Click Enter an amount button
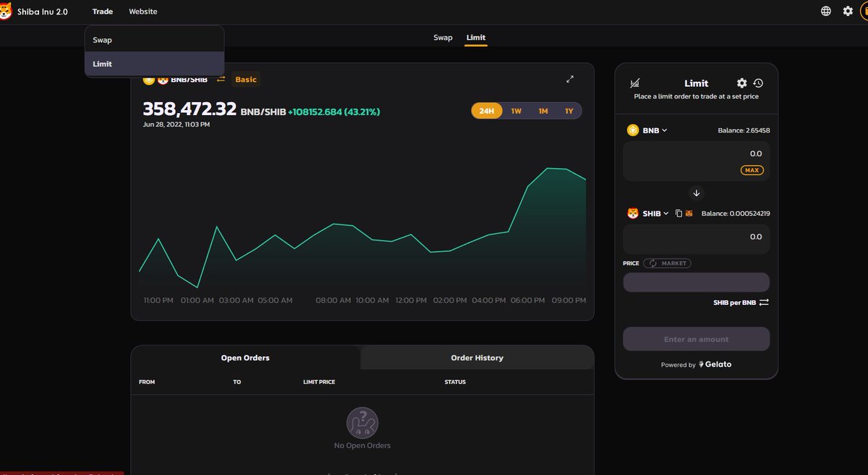The image size is (868, 475). point(697,339)
